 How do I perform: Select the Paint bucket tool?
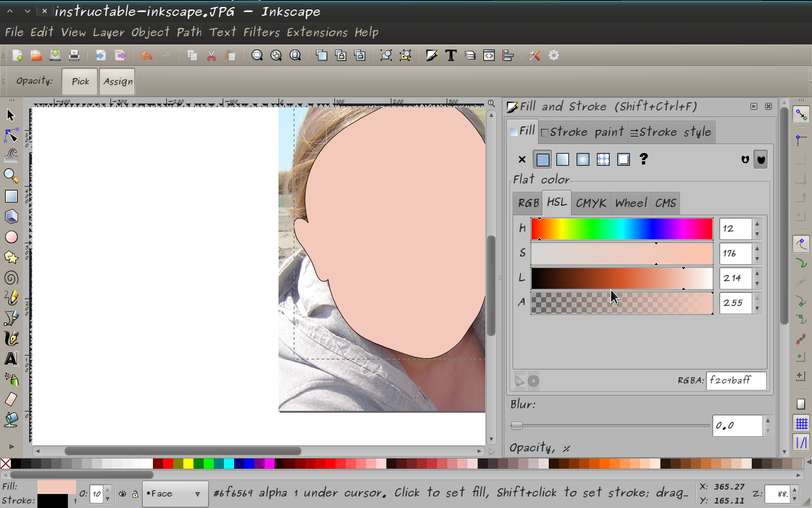tap(11, 420)
